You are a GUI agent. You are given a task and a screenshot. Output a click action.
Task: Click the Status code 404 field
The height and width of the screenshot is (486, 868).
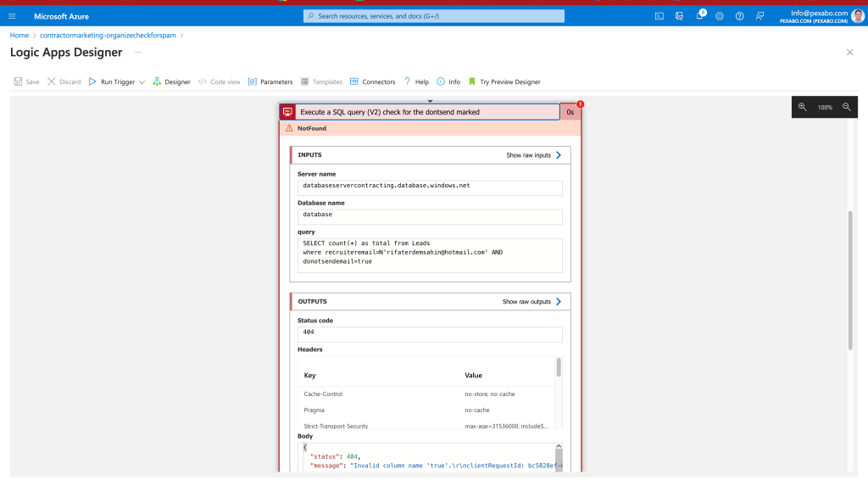(430, 333)
